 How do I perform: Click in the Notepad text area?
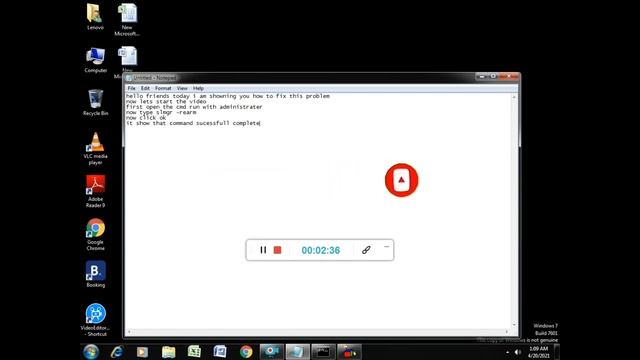pyautogui.click(x=318, y=211)
